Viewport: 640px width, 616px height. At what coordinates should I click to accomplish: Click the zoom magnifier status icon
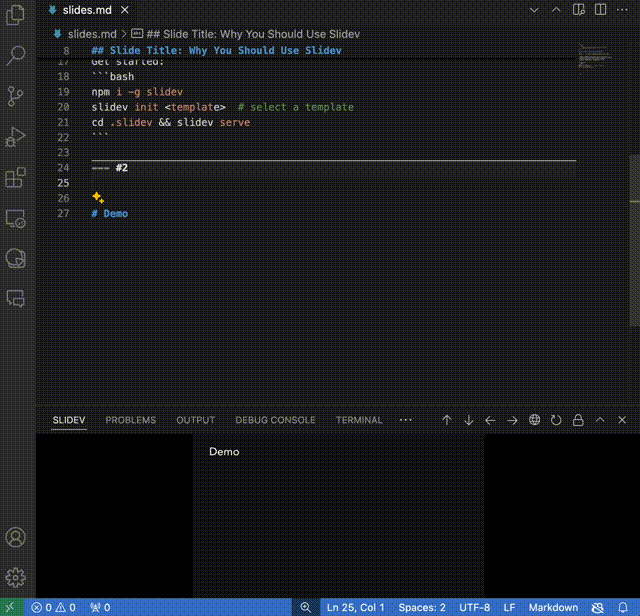(x=306, y=607)
